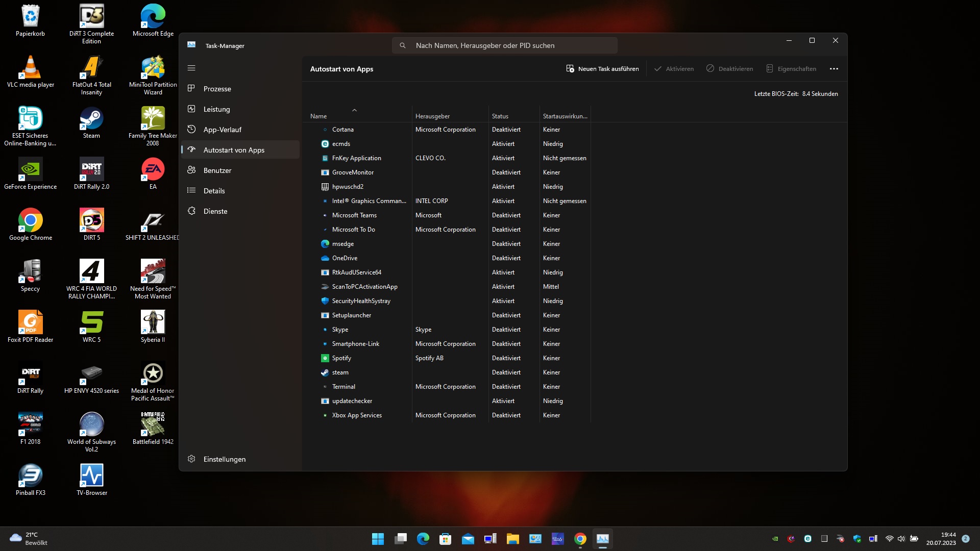
Task: Click the Prozesse sidebar icon
Action: point(191,88)
